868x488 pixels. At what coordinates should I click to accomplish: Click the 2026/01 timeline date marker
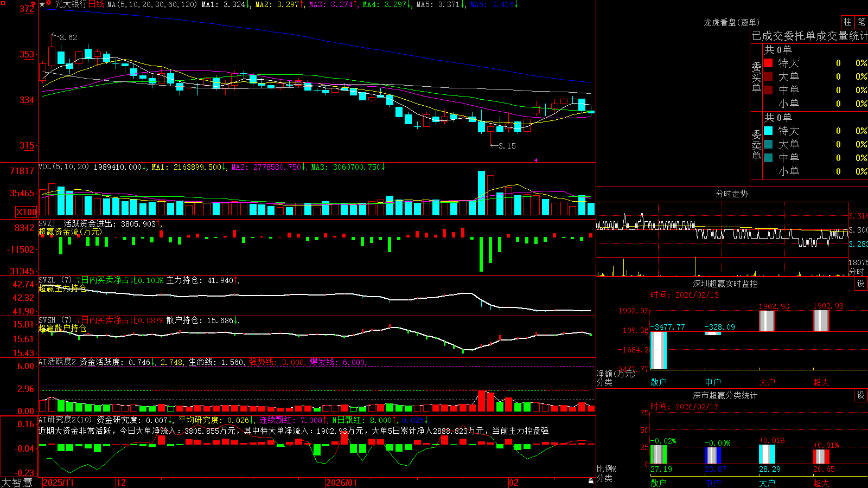pos(341,483)
